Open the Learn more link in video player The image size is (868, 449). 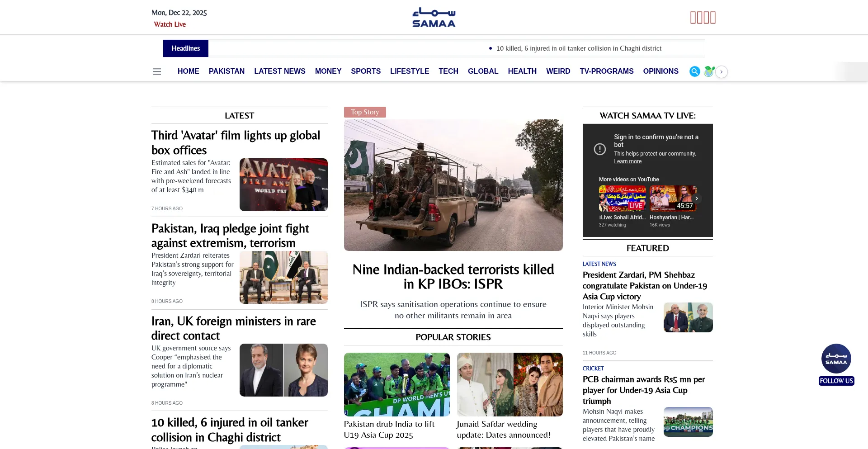(x=627, y=161)
